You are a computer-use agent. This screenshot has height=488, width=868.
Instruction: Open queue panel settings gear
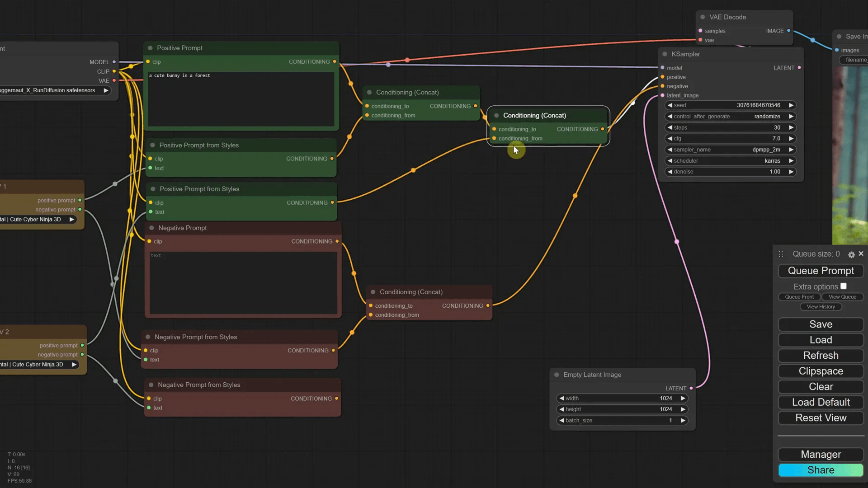tap(851, 255)
